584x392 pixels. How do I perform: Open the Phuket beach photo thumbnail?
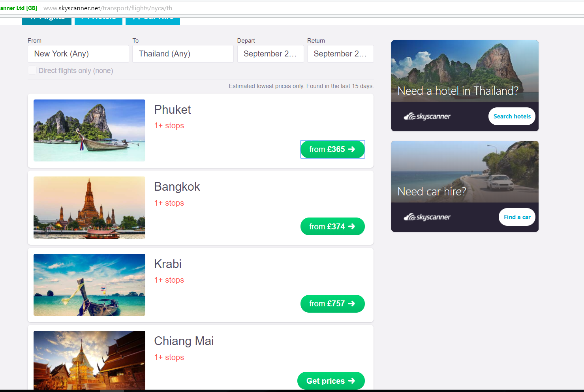pyautogui.click(x=89, y=130)
